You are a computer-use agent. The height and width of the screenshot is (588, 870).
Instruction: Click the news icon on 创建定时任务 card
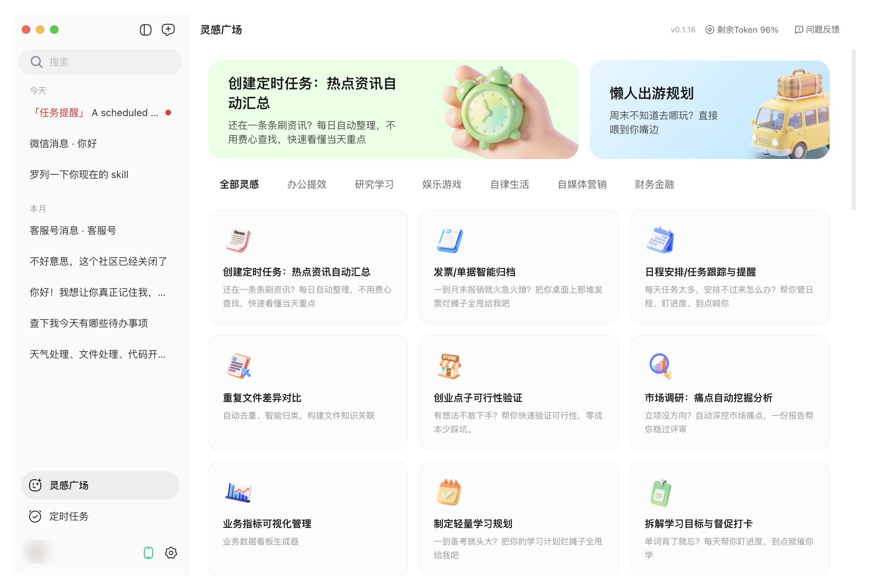coord(239,239)
